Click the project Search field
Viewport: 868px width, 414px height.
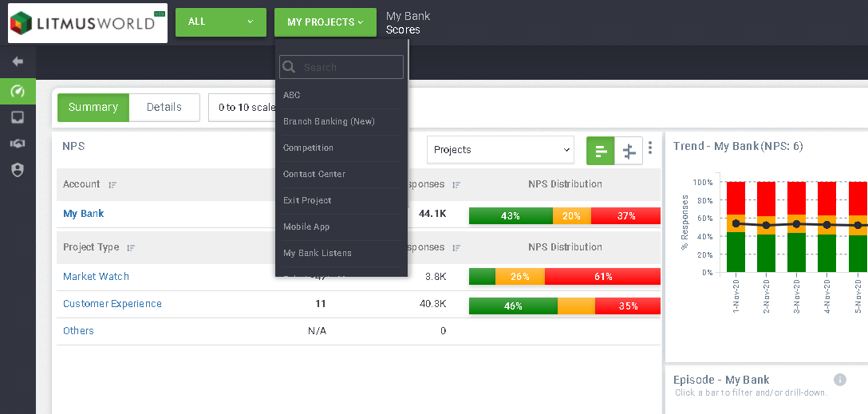pyautogui.click(x=341, y=67)
